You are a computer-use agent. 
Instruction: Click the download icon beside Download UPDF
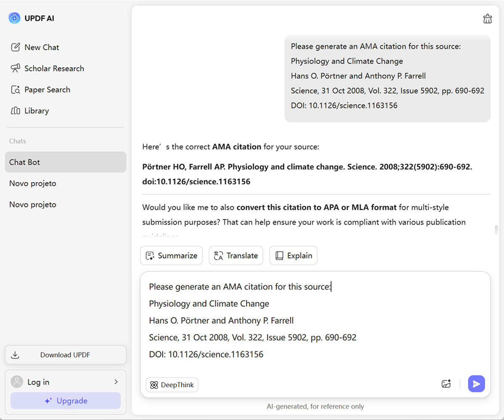click(x=15, y=355)
